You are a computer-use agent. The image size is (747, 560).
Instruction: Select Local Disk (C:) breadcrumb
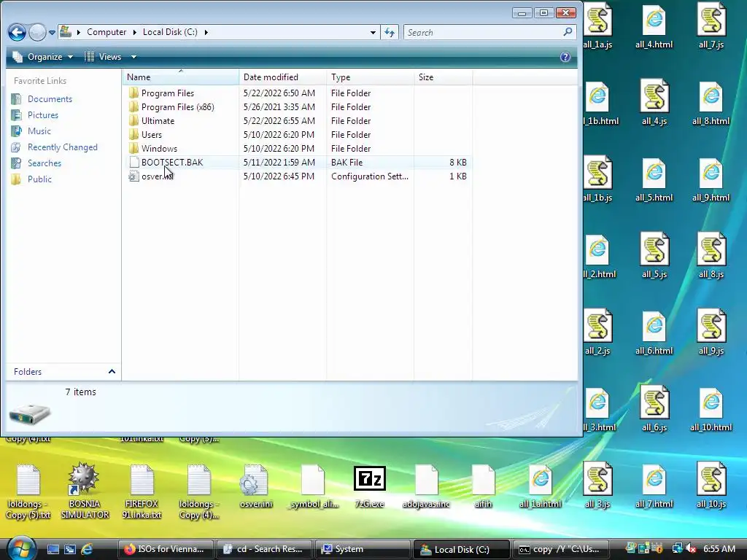coord(170,32)
